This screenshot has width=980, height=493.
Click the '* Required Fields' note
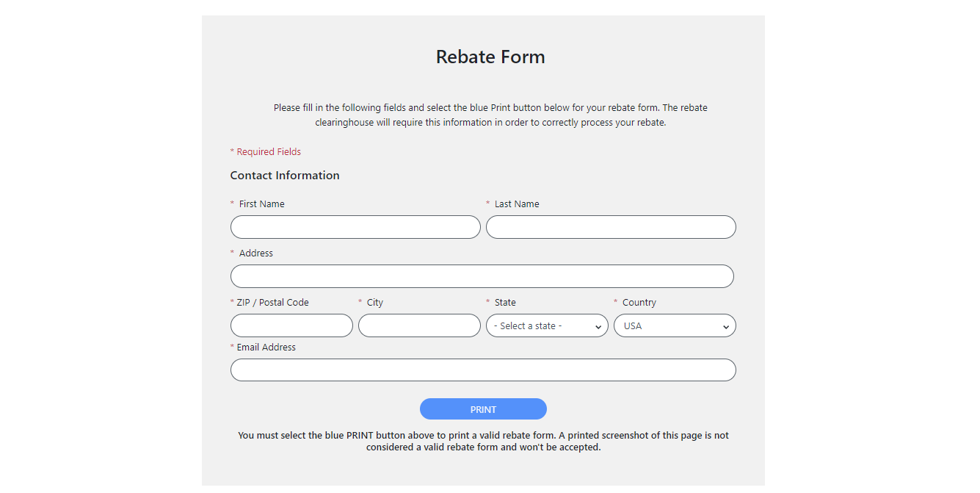(266, 152)
